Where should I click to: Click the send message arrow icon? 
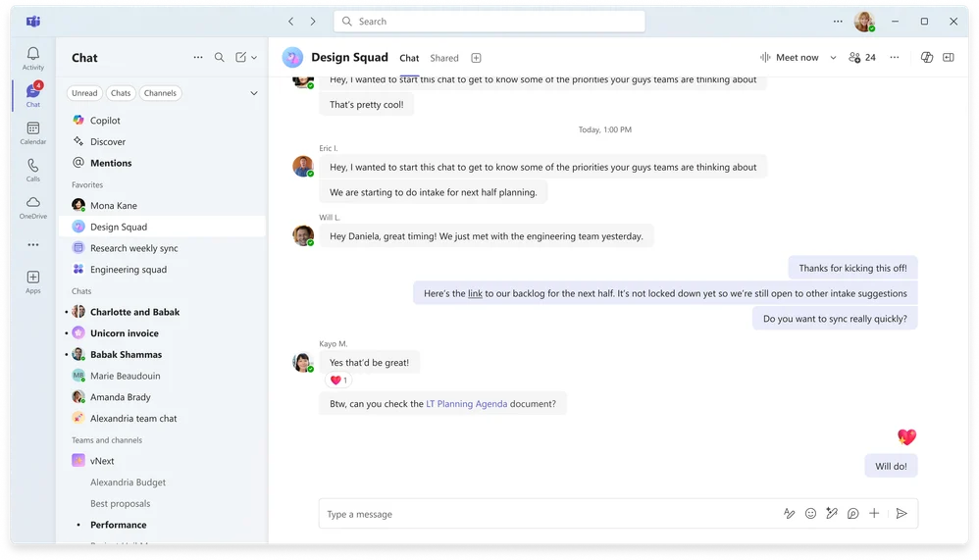tap(902, 514)
